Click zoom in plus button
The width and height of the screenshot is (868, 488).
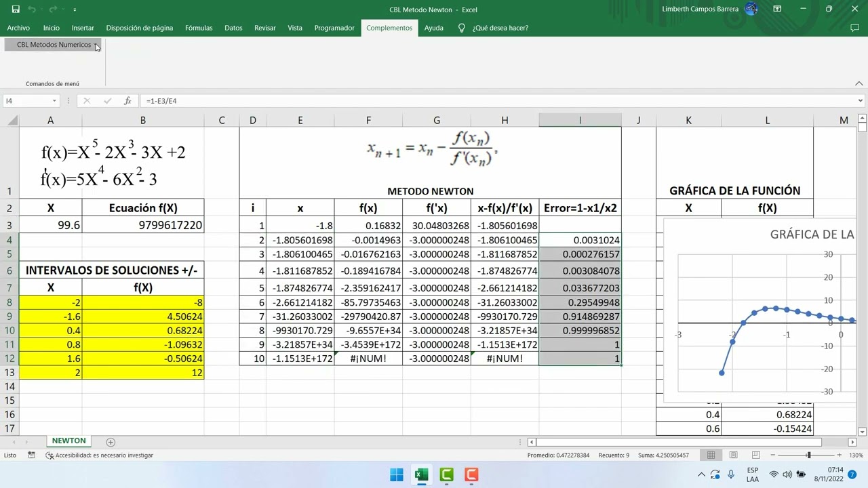click(x=839, y=455)
